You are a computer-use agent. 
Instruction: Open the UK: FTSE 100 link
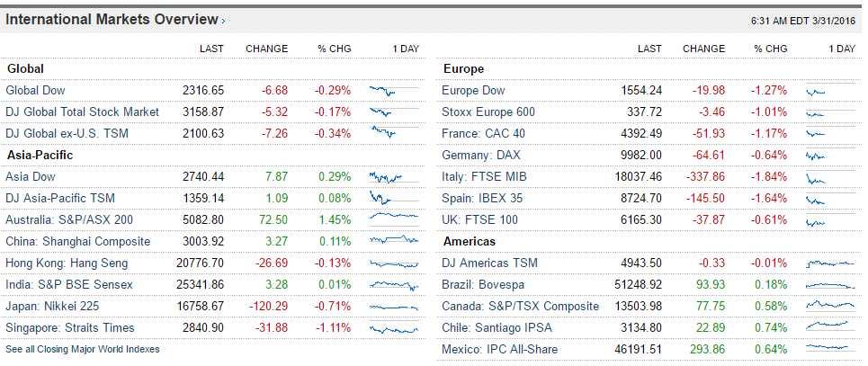480,220
